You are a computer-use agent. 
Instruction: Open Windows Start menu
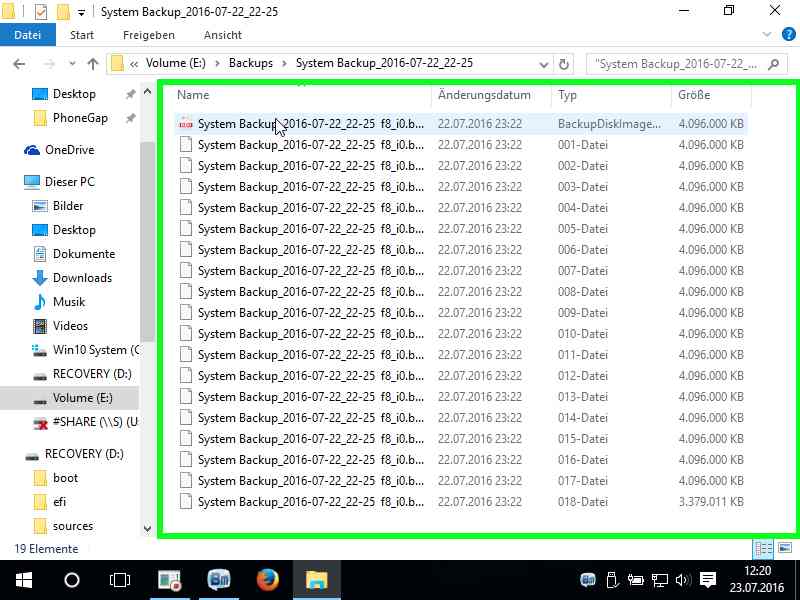[23, 580]
